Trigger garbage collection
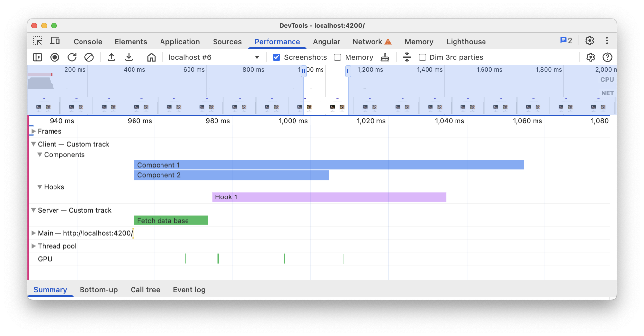The height and width of the screenshot is (336, 644). pos(385,57)
